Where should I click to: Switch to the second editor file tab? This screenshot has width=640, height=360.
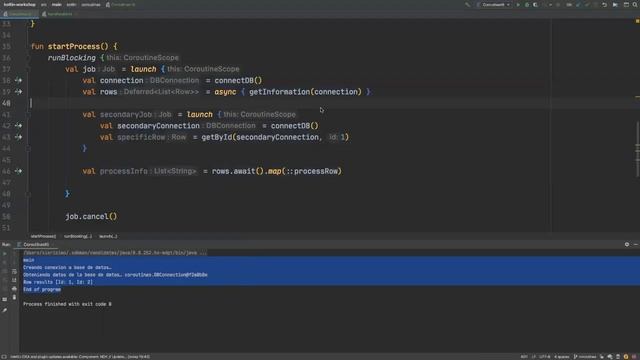[58, 14]
